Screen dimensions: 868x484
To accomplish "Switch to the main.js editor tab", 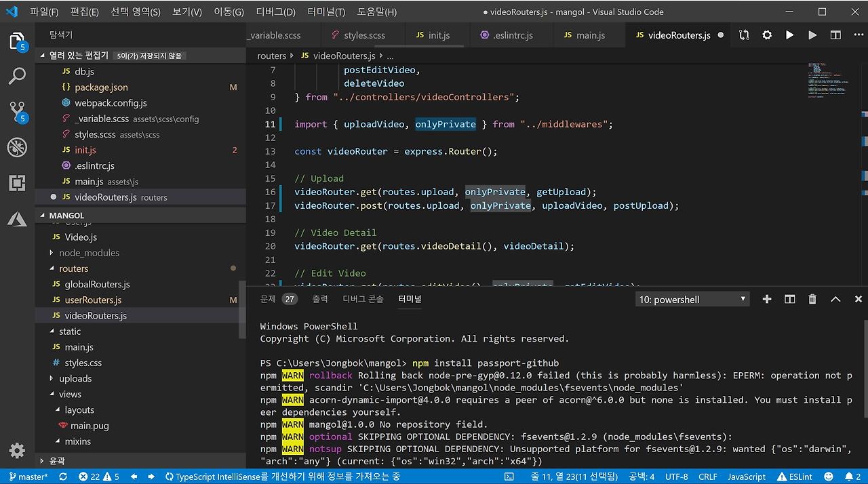I will pos(584,35).
